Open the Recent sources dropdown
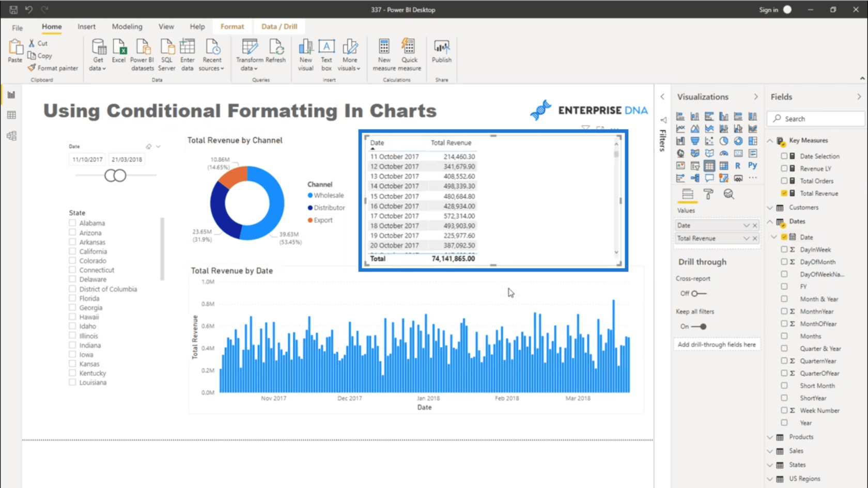The width and height of the screenshot is (868, 488). (212, 55)
